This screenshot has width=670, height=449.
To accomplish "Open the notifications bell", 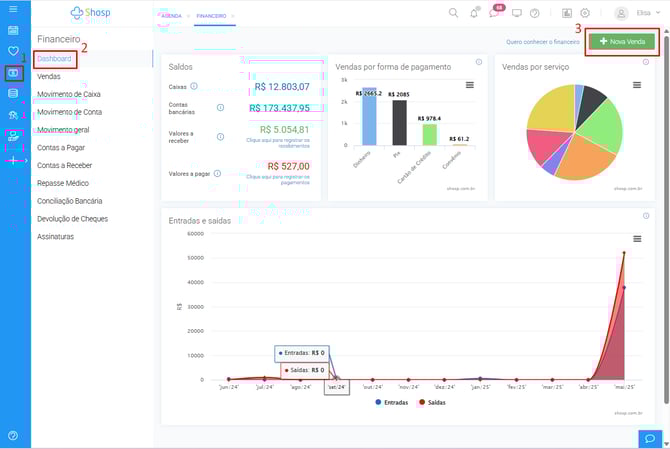I will tap(474, 13).
